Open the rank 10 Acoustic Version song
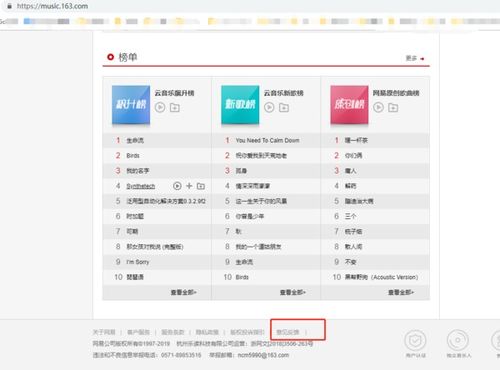The width and height of the screenshot is (500, 370). 381,277
